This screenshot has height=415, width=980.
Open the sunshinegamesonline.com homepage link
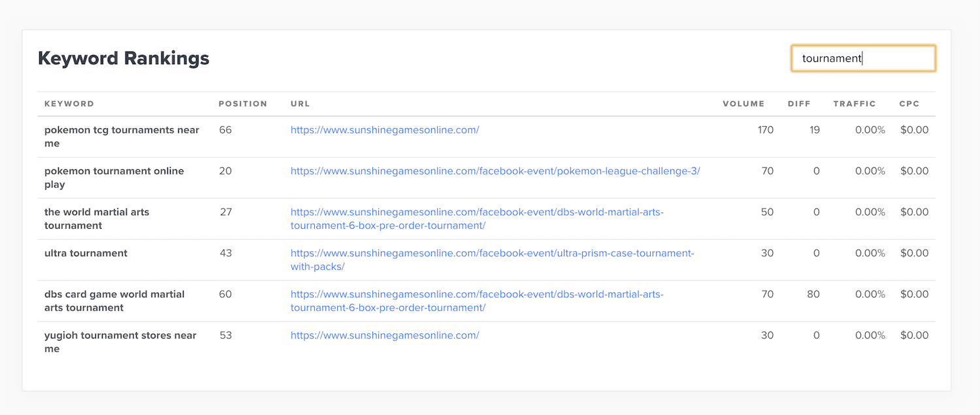tap(385, 130)
